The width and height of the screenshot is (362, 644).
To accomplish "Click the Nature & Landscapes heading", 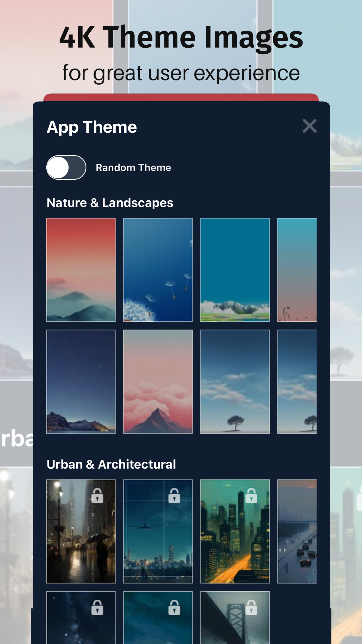I will click(110, 203).
